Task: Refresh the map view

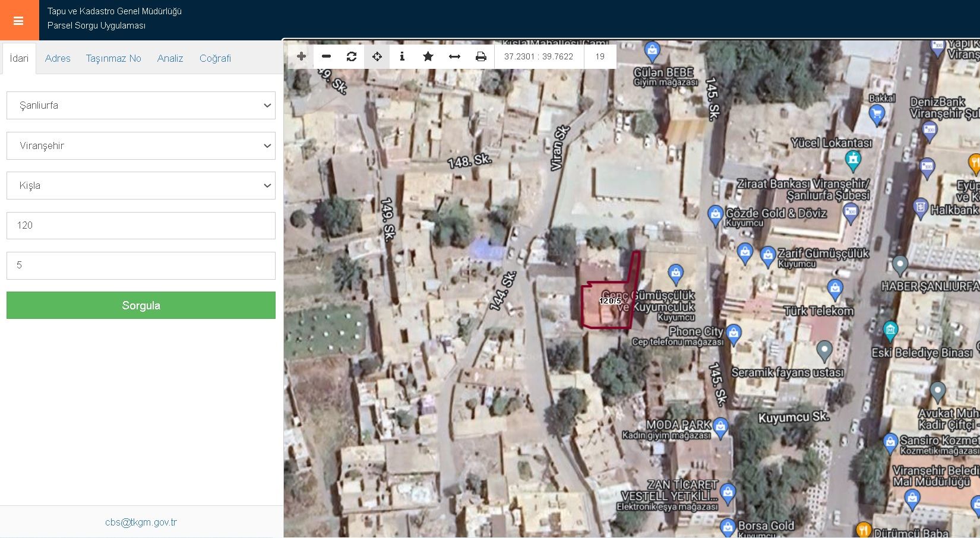Action: pos(352,56)
